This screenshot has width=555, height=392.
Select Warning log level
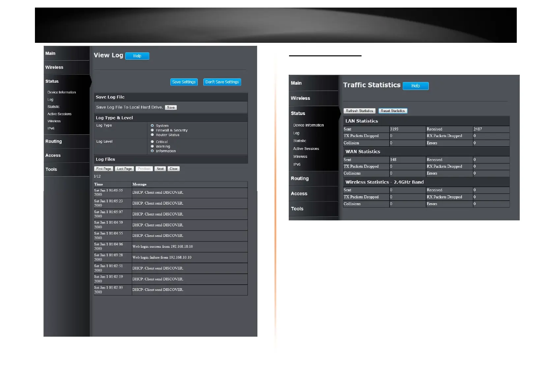[x=152, y=146]
